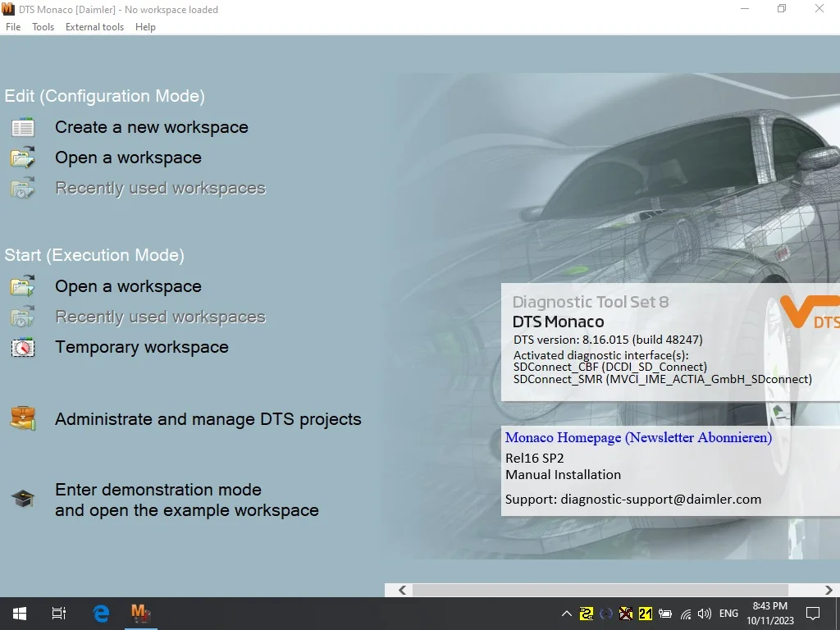Open the External tools menu
The height and width of the screenshot is (630, 840).
pos(95,27)
